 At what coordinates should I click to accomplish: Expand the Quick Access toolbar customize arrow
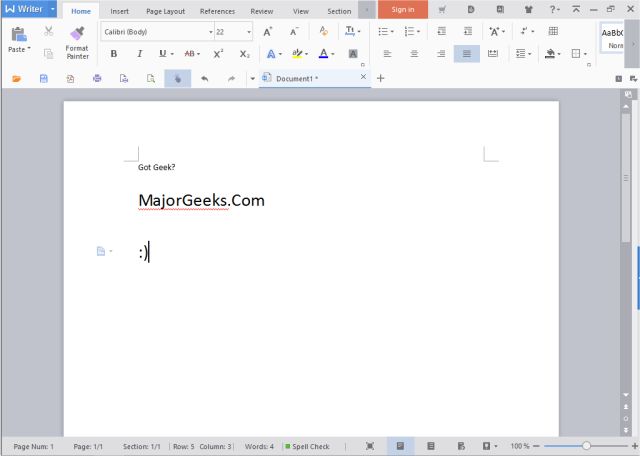pos(252,78)
